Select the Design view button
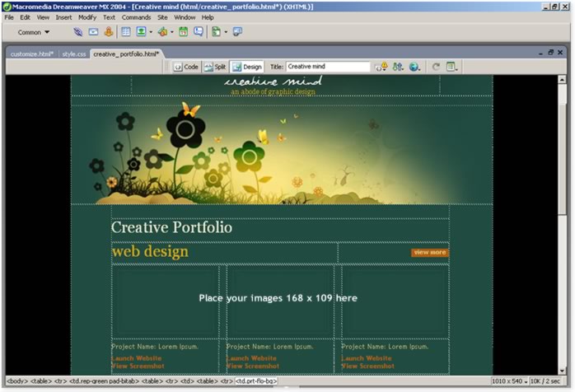This screenshot has height=392, width=575. click(247, 67)
